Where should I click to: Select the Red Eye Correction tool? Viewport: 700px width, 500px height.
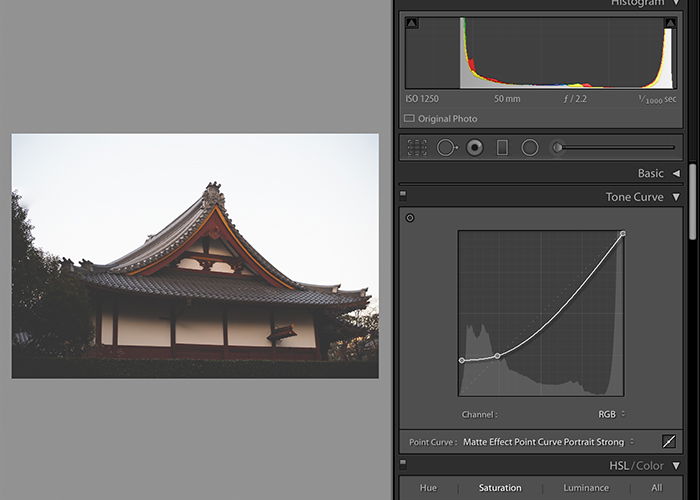click(x=475, y=147)
